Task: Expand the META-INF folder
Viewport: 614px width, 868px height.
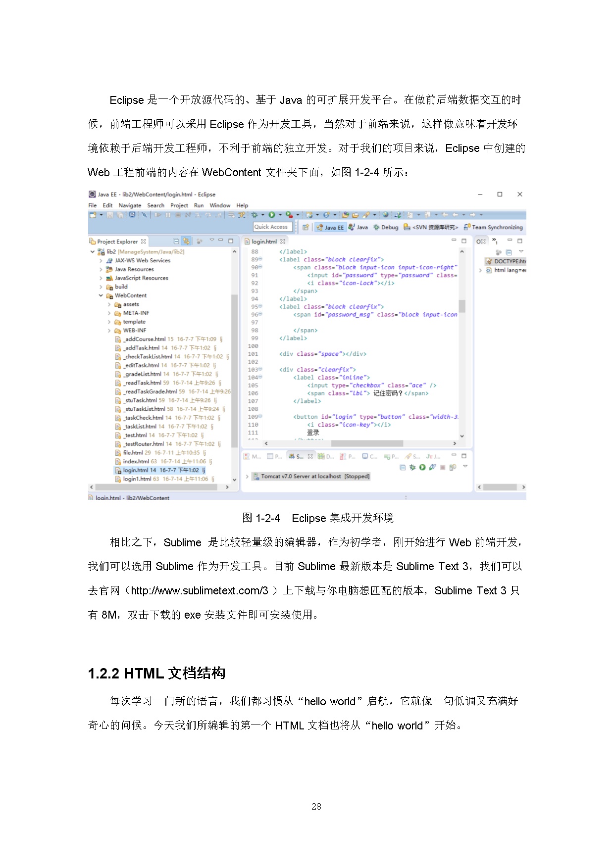Action: tap(109, 313)
